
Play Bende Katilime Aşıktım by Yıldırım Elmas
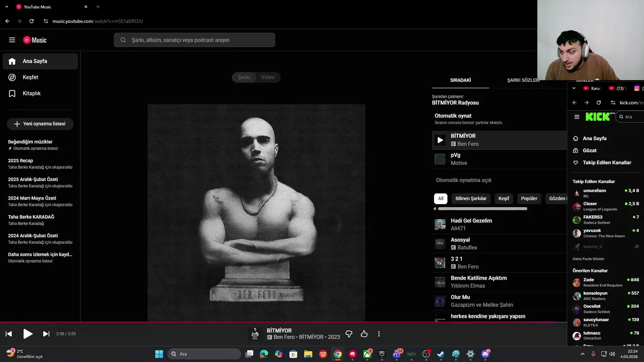pos(500,282)
